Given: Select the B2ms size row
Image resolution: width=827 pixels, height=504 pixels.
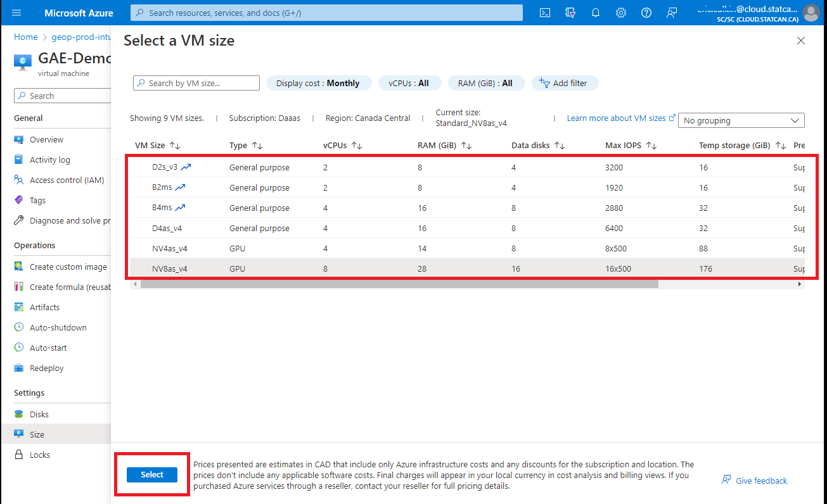Looking at the screenshot, I should pos(467,187).
